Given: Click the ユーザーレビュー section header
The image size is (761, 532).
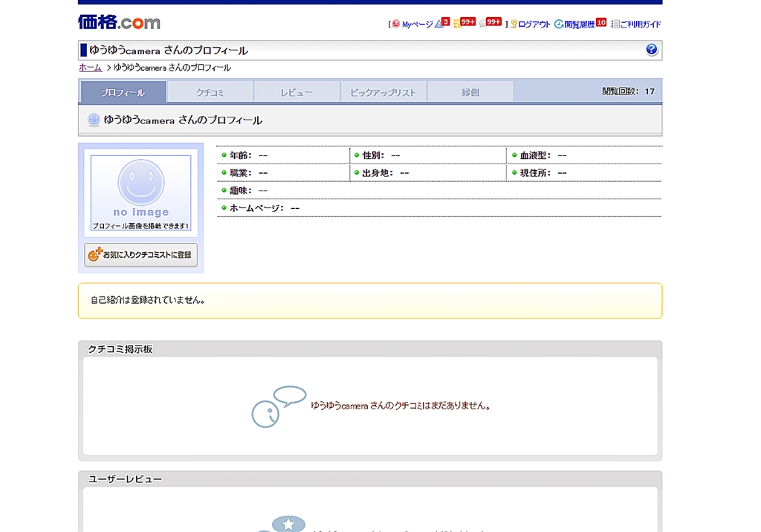Looking at the screenshot, I should [125, 479].
